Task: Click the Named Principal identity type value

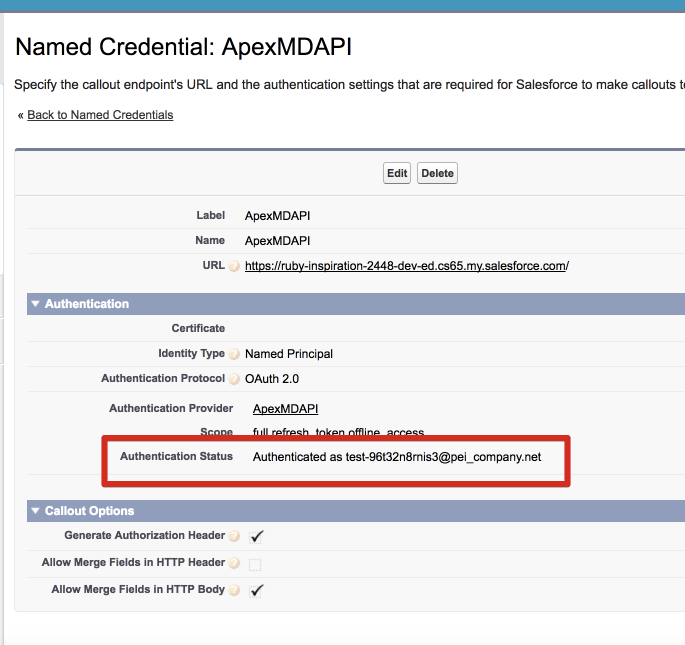Action: point(289,354)
